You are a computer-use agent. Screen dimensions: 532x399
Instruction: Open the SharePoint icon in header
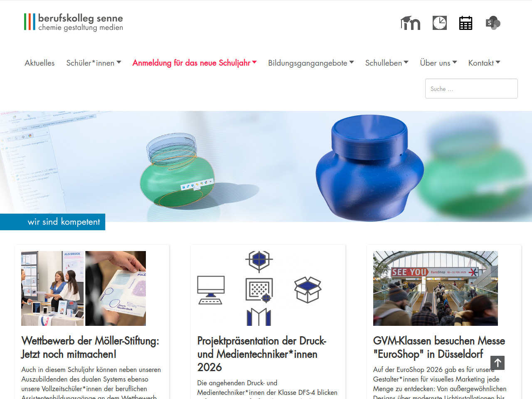point(493,23)
